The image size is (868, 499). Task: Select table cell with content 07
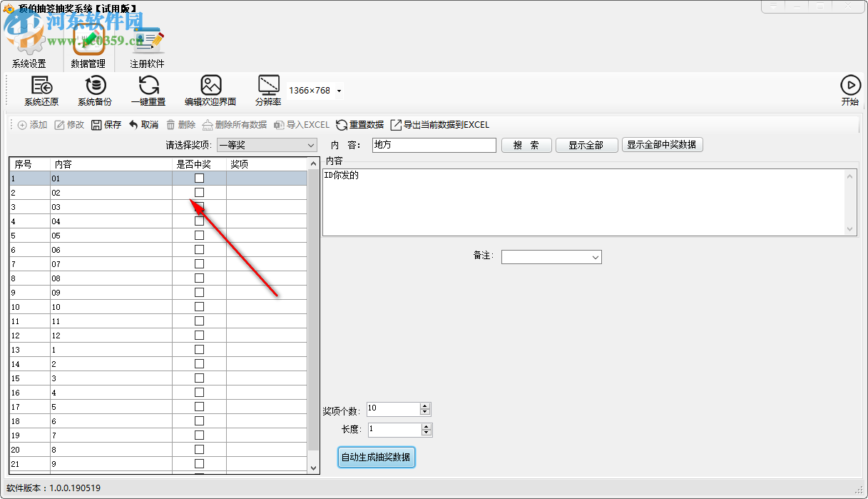click(x=111, y=264)
